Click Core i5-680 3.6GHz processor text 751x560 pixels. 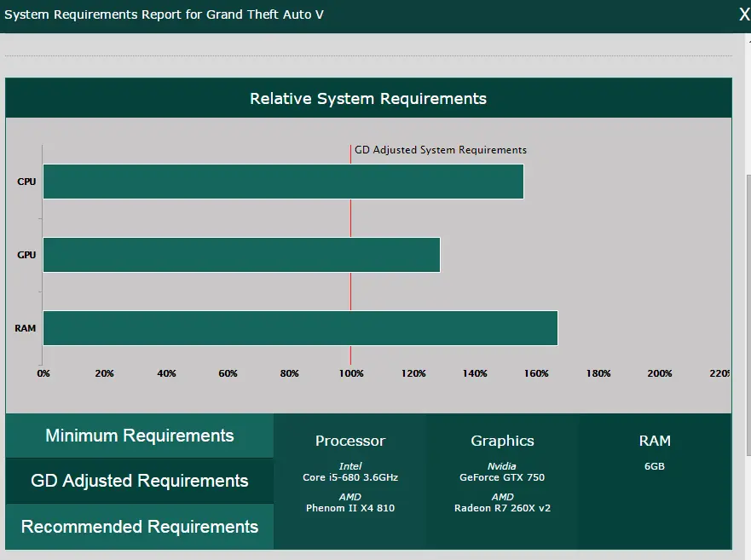pyautogui.click(x=350, y=477)
